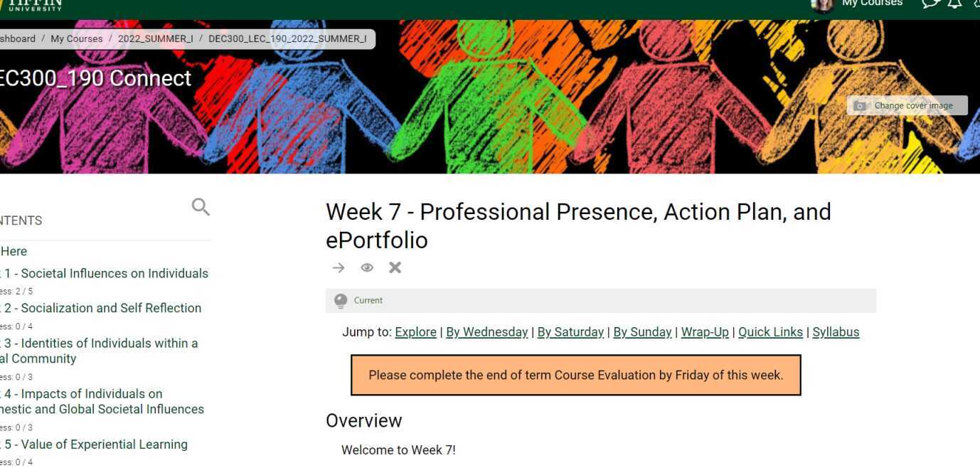The width and height of the screenshot is (980, 468).
Task: Click the user profile avatar
Action: (x=822, y=4)
